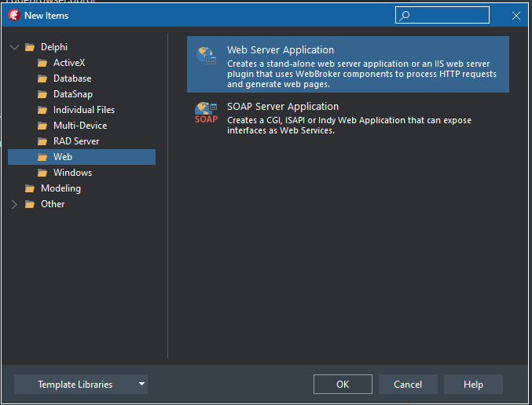This screenshot has width=532, height=405.
Task: Select the Web category label
Action: (63, 157)
